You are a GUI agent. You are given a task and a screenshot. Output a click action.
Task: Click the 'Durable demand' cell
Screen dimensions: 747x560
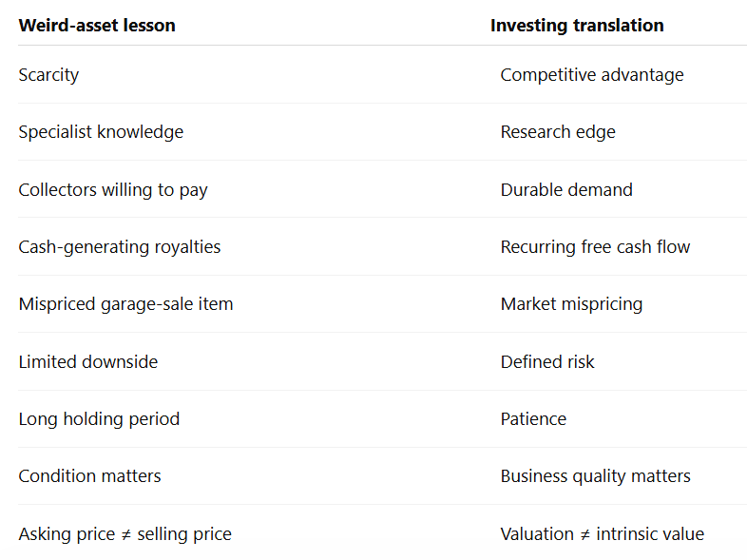pos(566,190)
